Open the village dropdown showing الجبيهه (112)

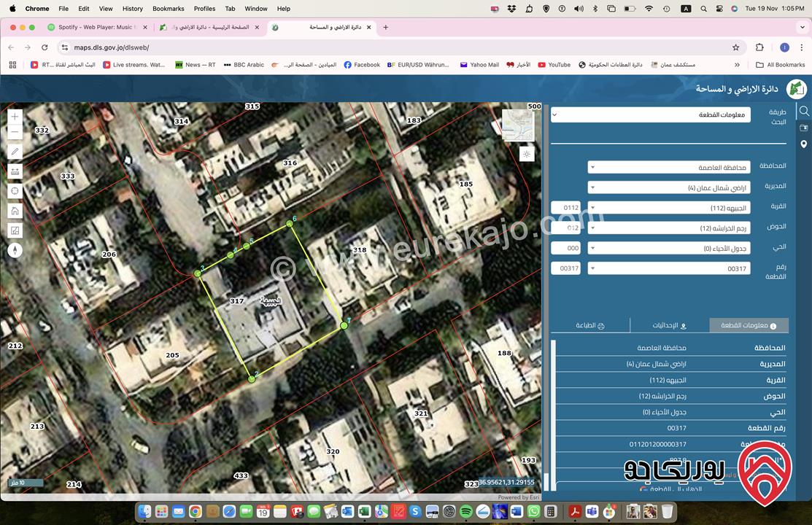click(x=669, y=208)
